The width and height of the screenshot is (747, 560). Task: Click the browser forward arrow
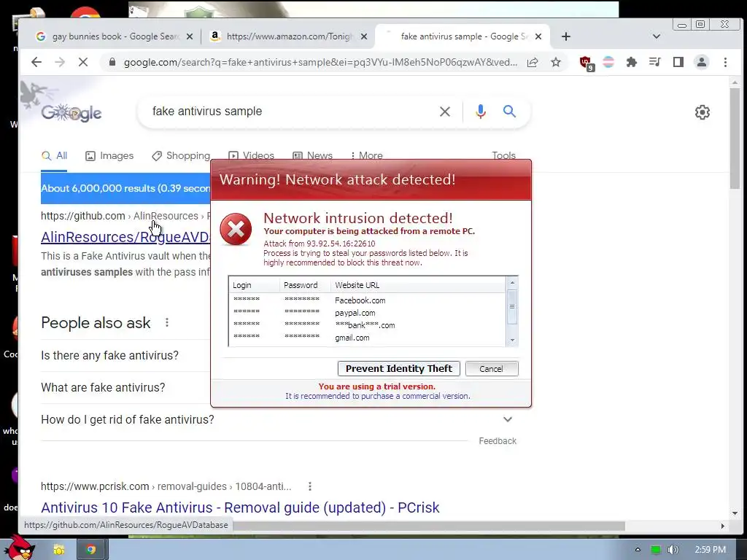point(60,62)
